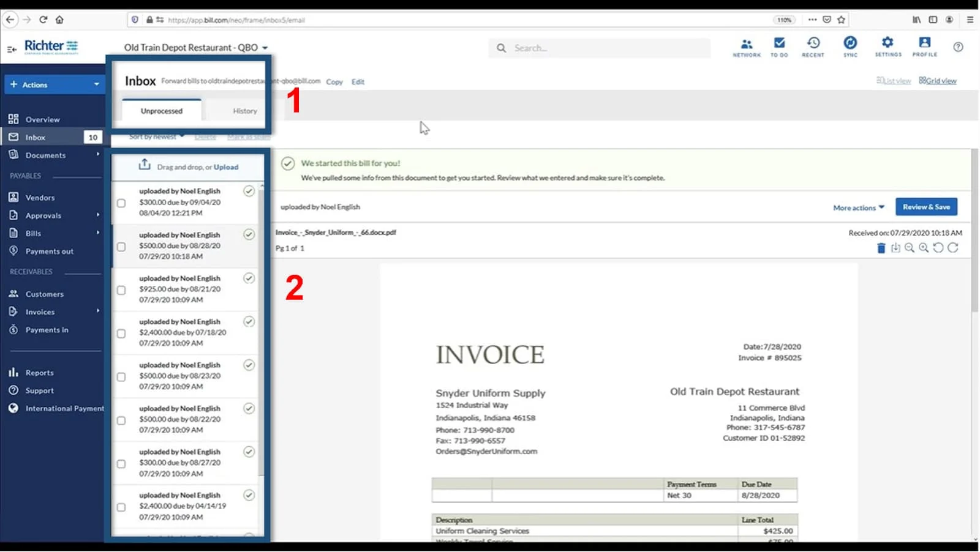The width and height of the screenshot is (980, 552).
Task: Click the Search input field
Action: [599, 48]
